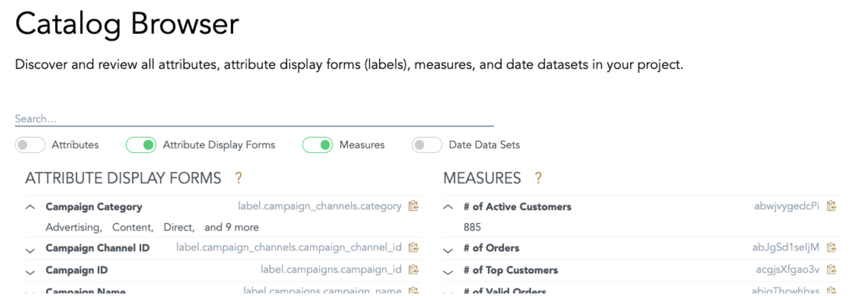Copy the Campaign Category label identifier

click(413, 206)
